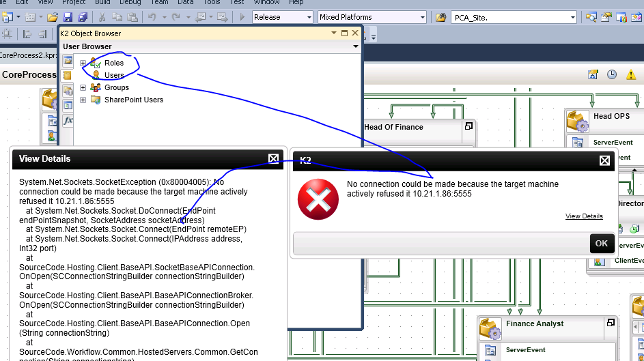
Task: Click the Finance Analyst activity icon
Action: (x=490, y=329)
